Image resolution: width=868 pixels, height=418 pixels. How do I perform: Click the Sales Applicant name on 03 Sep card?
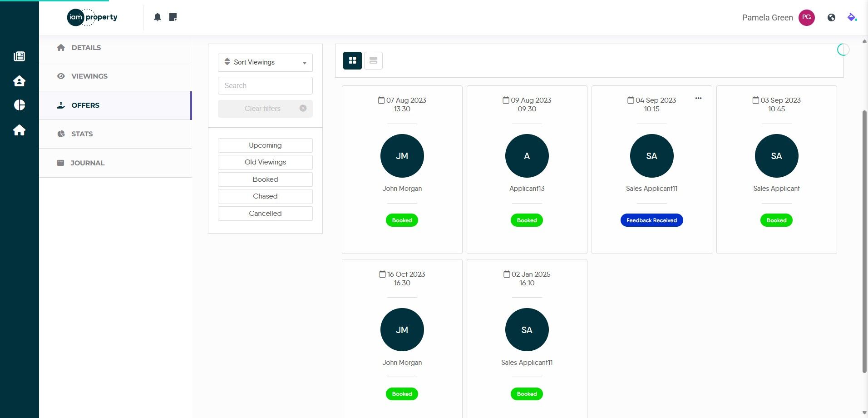pos(777,189)
